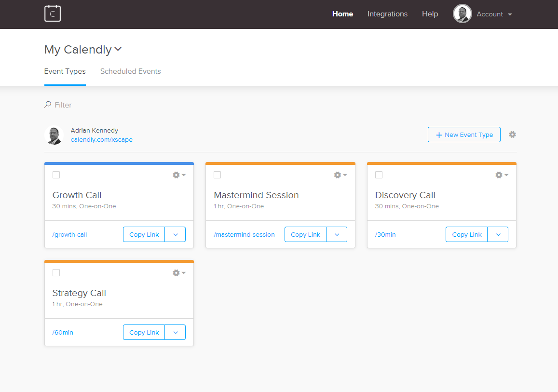Copy link for Mastermind Session
The height and width of the screenshot is (392, 558).
[x=305, y=234]
